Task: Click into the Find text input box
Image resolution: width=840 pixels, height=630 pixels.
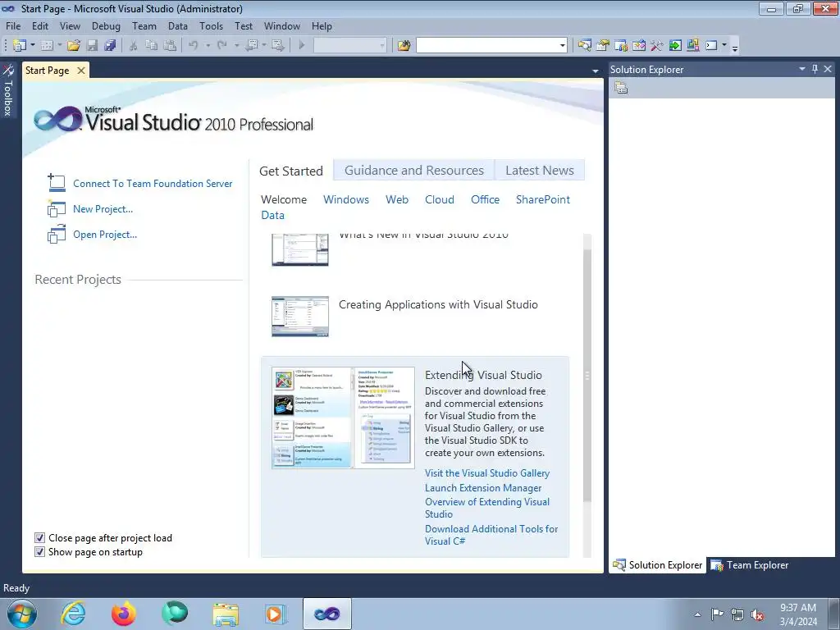Action: click(x=487, y=46)
